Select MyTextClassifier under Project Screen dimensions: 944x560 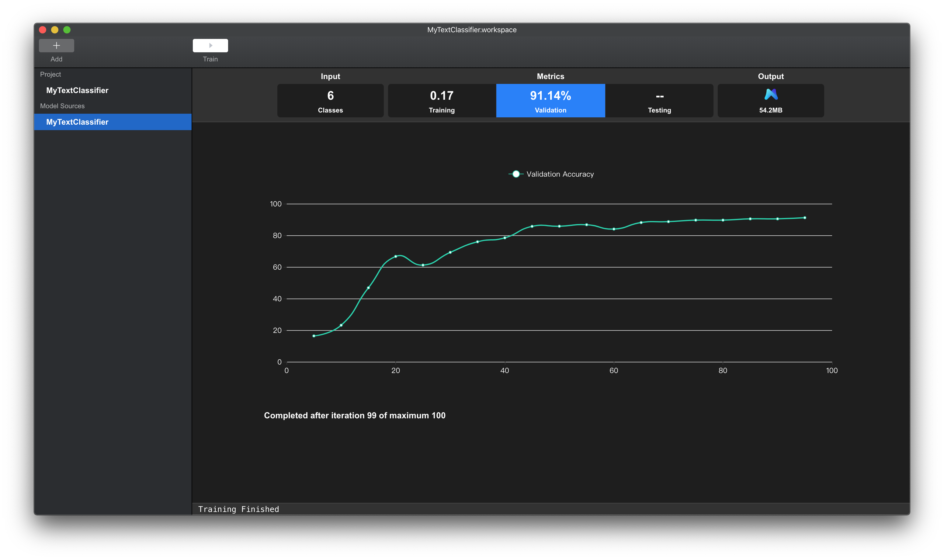[x=77, y=90]
